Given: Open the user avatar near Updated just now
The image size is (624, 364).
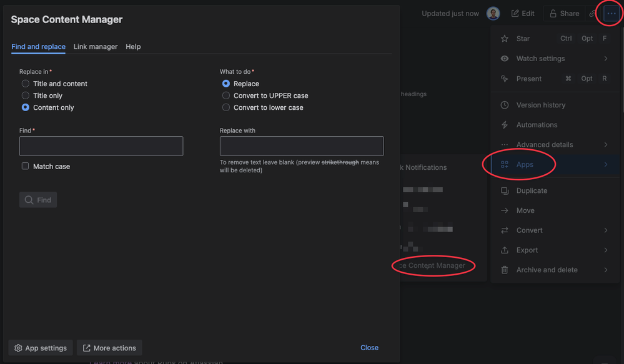Looking at the screenshot, I should pos(493,14).
